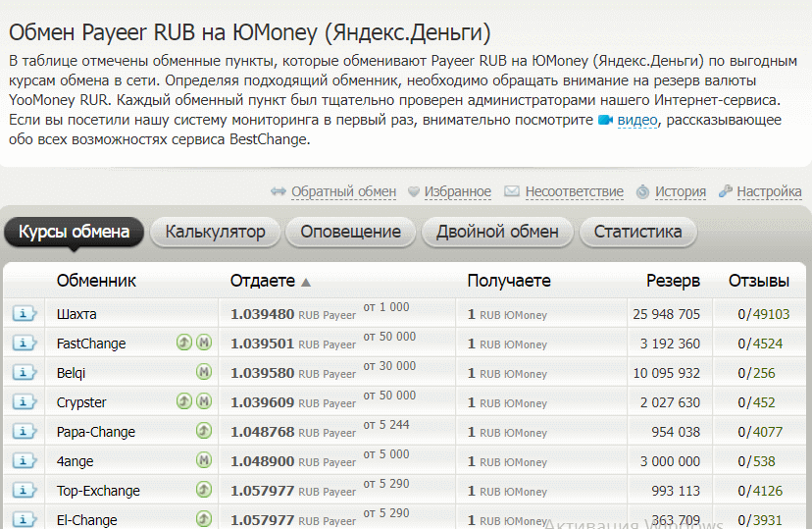
Task: Open the История link
Action: pos(681,191)
